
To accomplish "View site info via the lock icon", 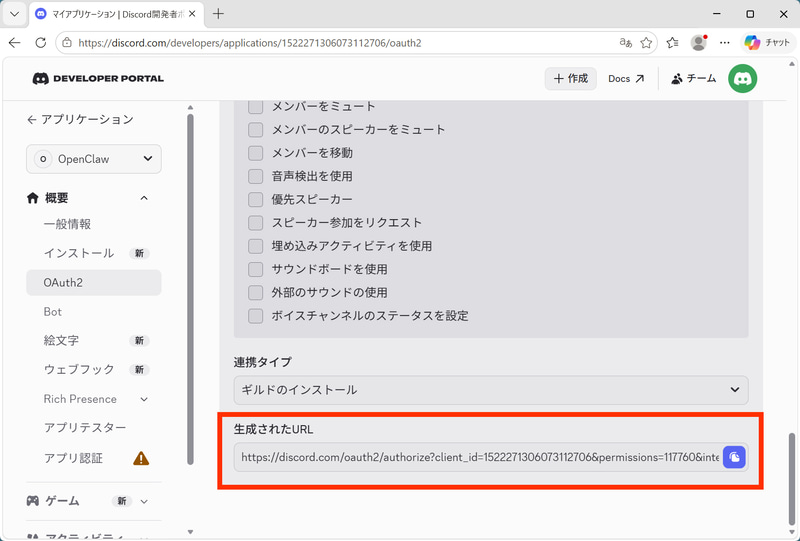I will [67, 43].
